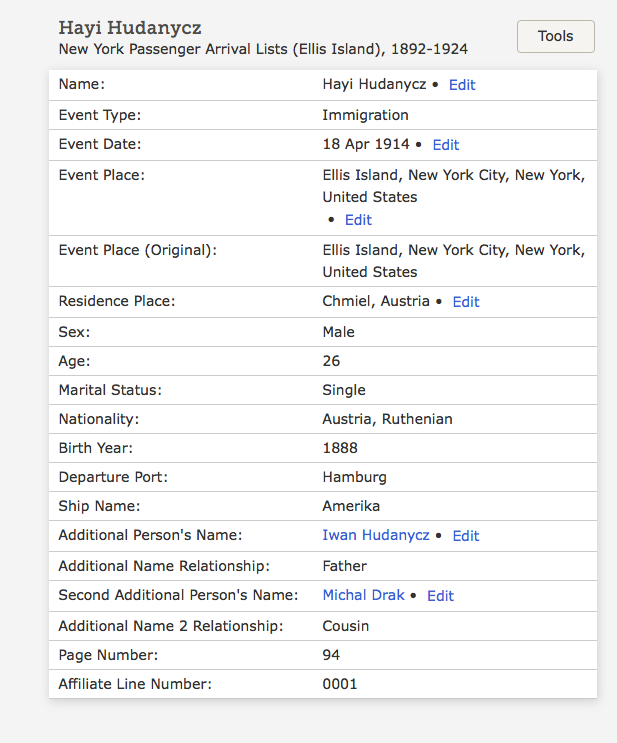Viewport: 617px width, 743px height.
Task: Open the Tools dropdown button
Action: pyautogui.click(x=555, y=36)
